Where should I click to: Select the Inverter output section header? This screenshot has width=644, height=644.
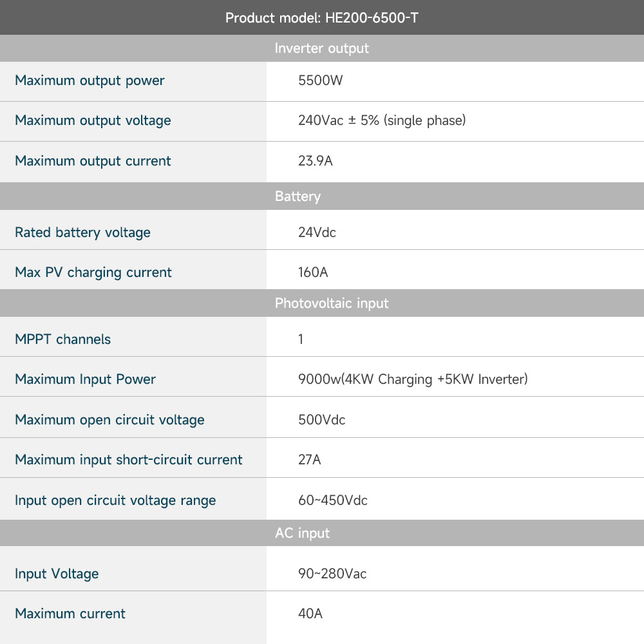coord(322,48)
